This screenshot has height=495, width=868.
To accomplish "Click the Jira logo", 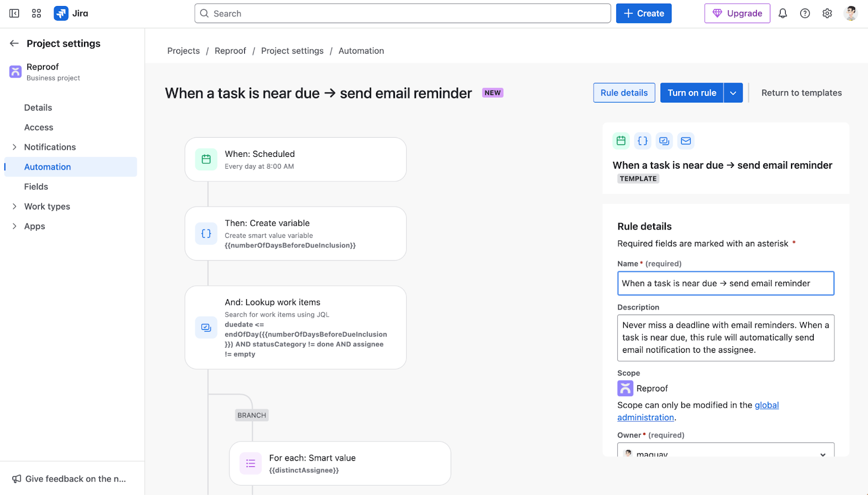I will tap(61, 13).
